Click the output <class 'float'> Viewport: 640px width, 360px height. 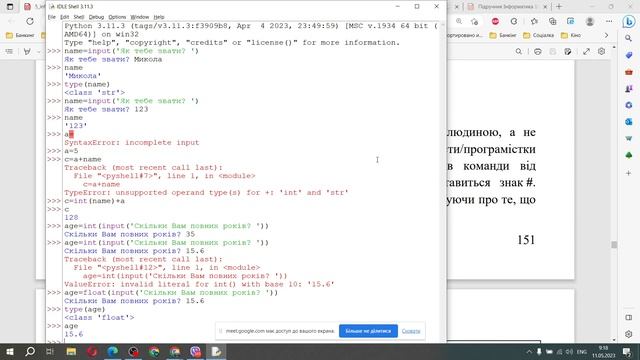coord(99,318)
